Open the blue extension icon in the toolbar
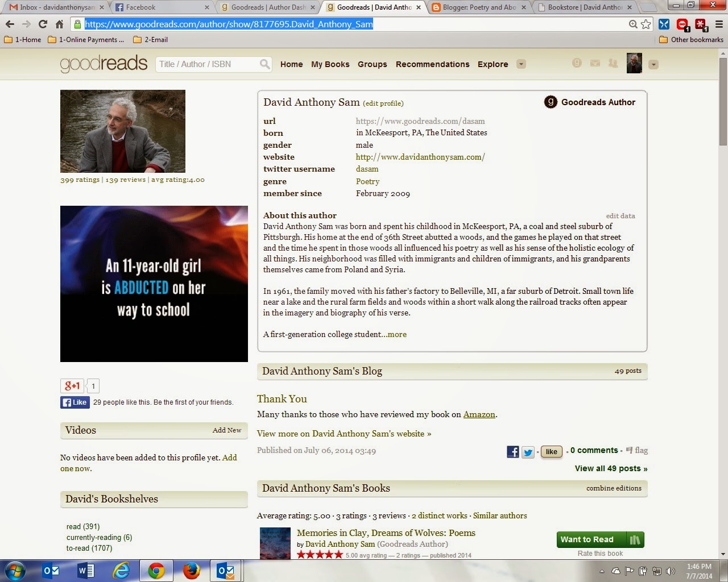 pos(664,24)
